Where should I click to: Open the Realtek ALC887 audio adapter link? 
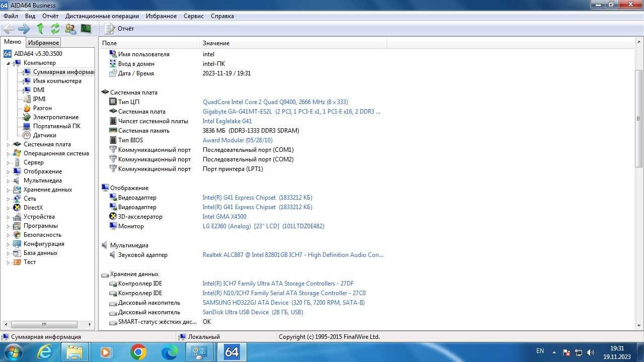293,255
